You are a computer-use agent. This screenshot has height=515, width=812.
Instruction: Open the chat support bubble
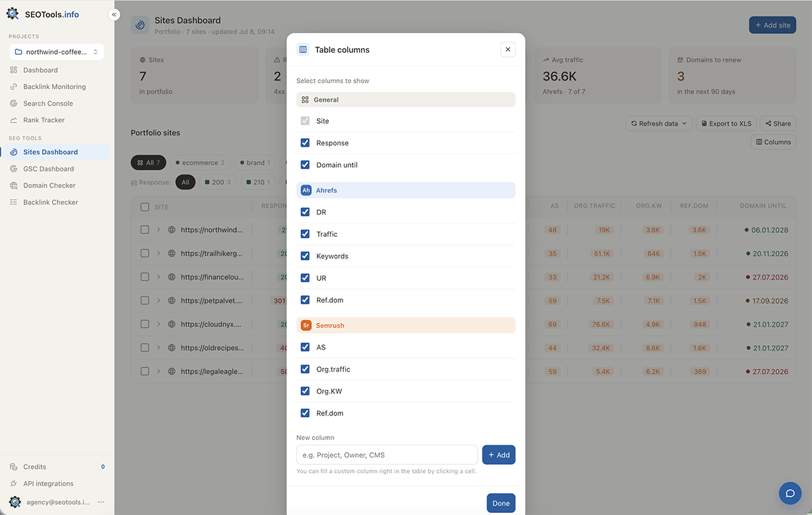790,493
